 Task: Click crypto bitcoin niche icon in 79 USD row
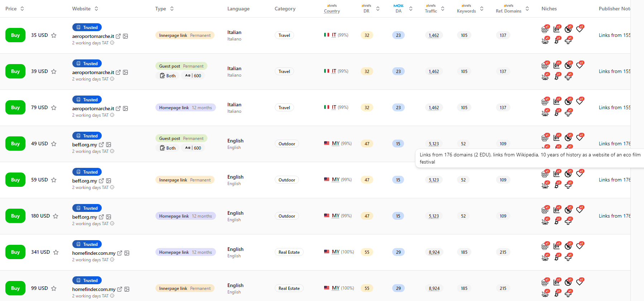(557, 113)
